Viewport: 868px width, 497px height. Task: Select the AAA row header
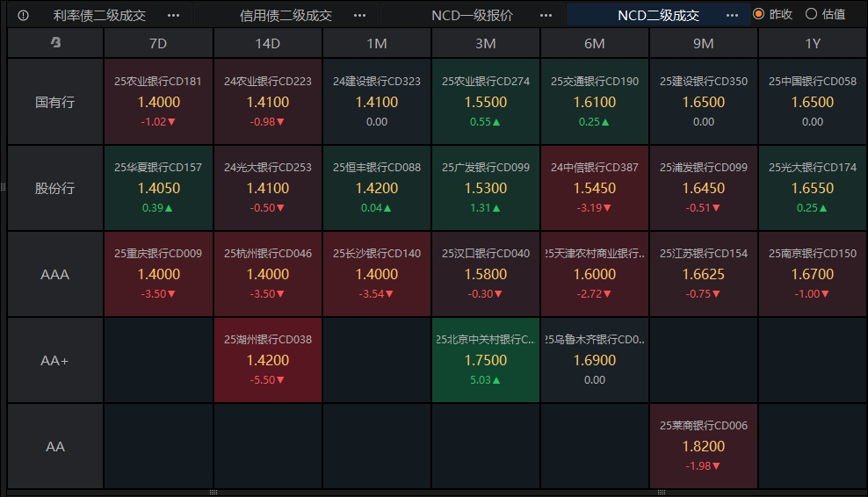55,274
